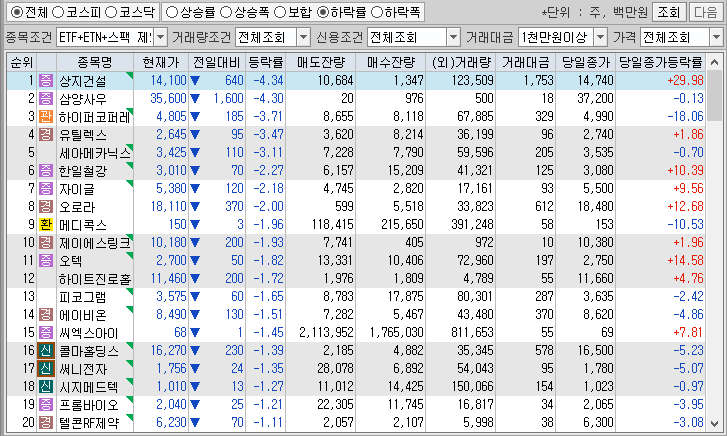The image size is (727, 436).
Task: Sort by the 종목명 column header
Action: pyautogui.click(x=95, y=62)
